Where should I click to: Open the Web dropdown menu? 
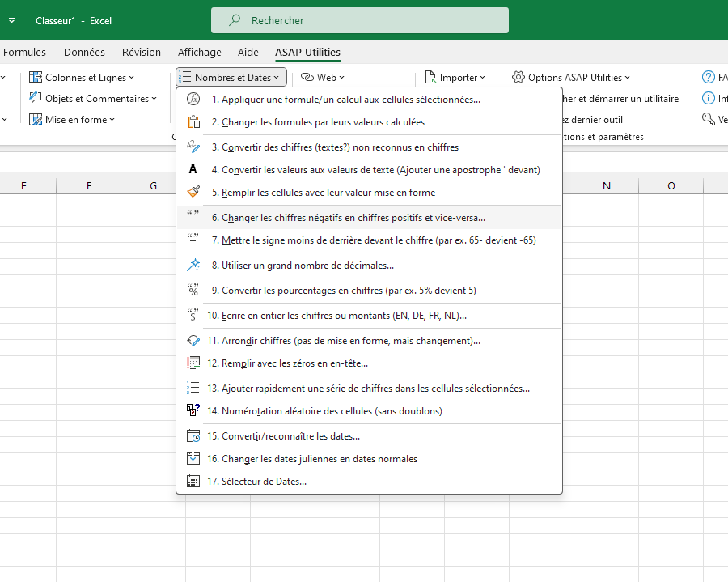pyautogui.click(x=323, y=78)
